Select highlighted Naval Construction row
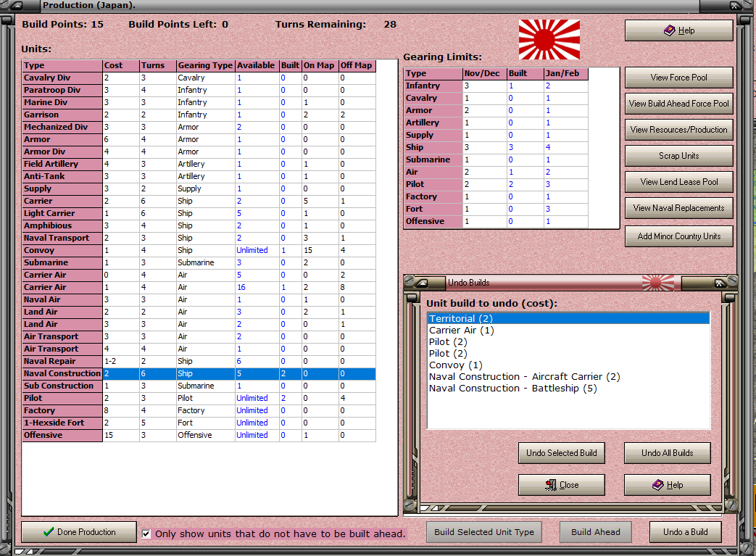756x556 pixels. coord(199,374)
